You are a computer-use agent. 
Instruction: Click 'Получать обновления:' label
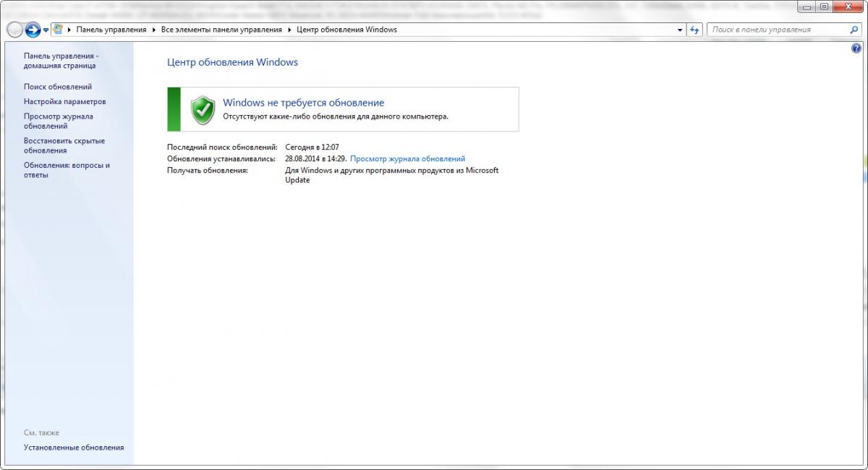(208, 171)
